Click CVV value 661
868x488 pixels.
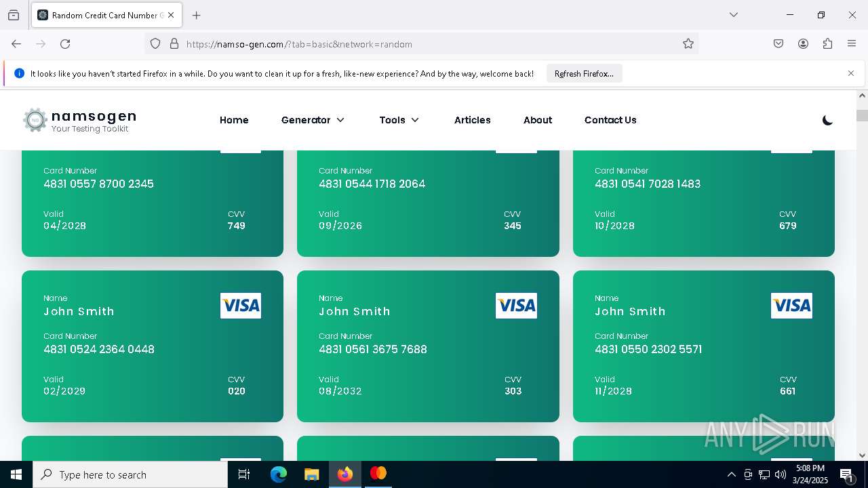click(787, 391)
